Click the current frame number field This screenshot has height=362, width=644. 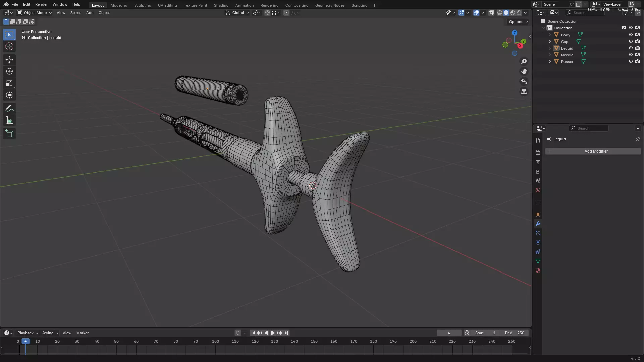point(449,333)
